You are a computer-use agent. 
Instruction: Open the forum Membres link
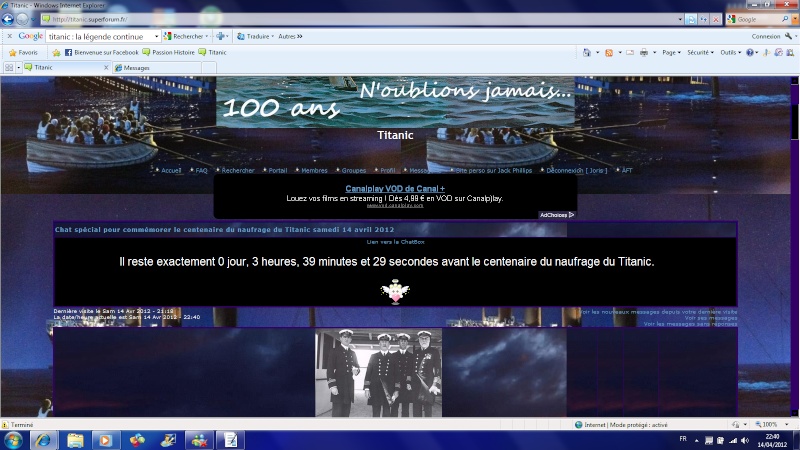314,170
